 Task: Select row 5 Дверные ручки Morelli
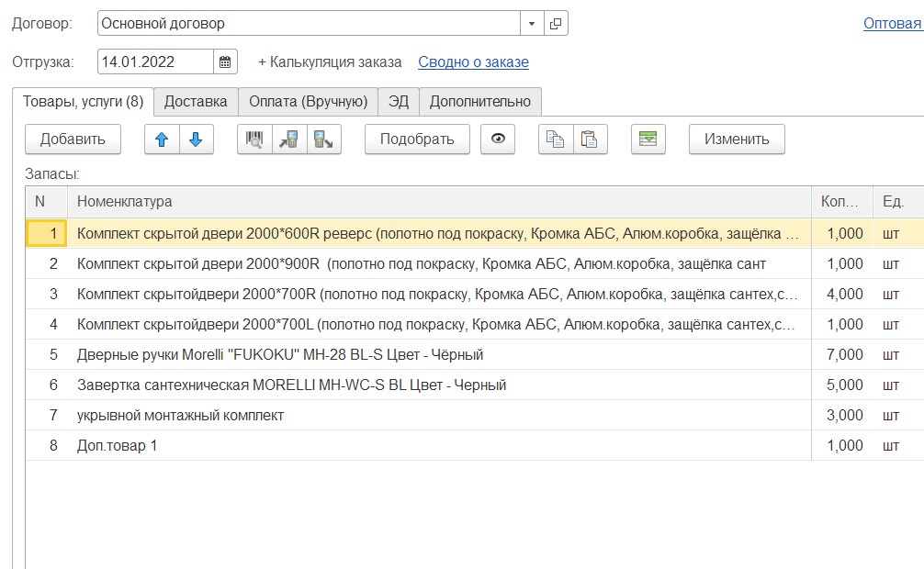[280, 355]
